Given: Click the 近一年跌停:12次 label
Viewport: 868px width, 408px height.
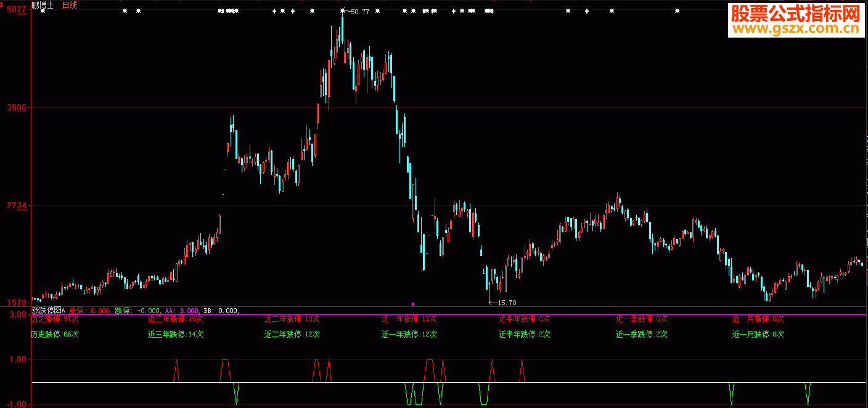Looking at the screenshot, I should [x=409, y=335].
